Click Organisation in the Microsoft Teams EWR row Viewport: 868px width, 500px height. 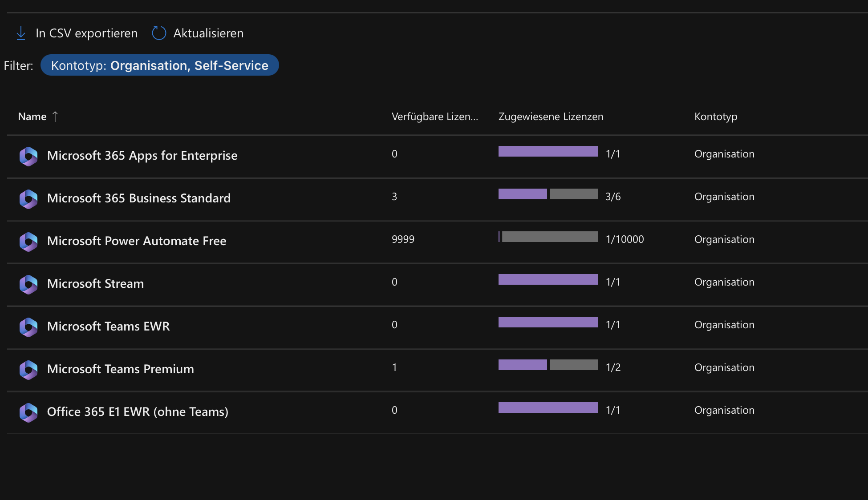pyautogui.click(x=724, y=325)
